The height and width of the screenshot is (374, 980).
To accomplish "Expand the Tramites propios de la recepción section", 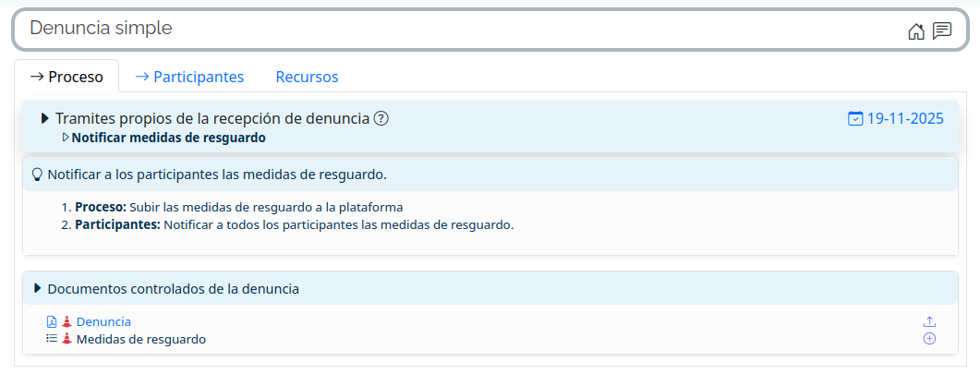I will pos(45,118).
